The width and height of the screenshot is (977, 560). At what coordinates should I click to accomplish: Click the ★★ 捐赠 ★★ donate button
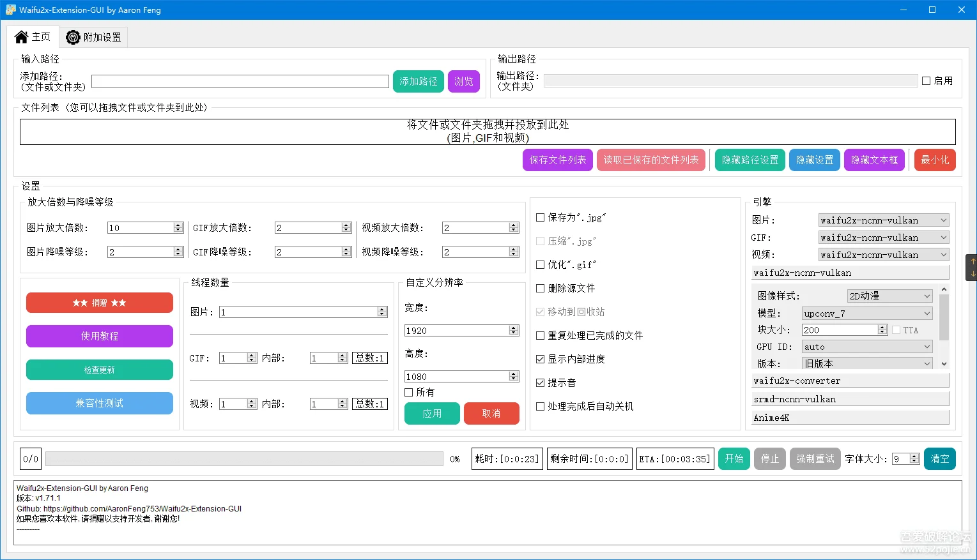click(x=100, y=303)
